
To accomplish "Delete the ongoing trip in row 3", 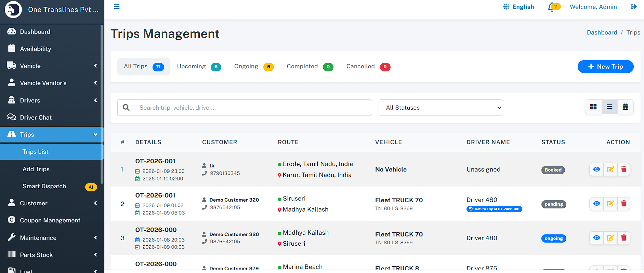I will 623,238.
